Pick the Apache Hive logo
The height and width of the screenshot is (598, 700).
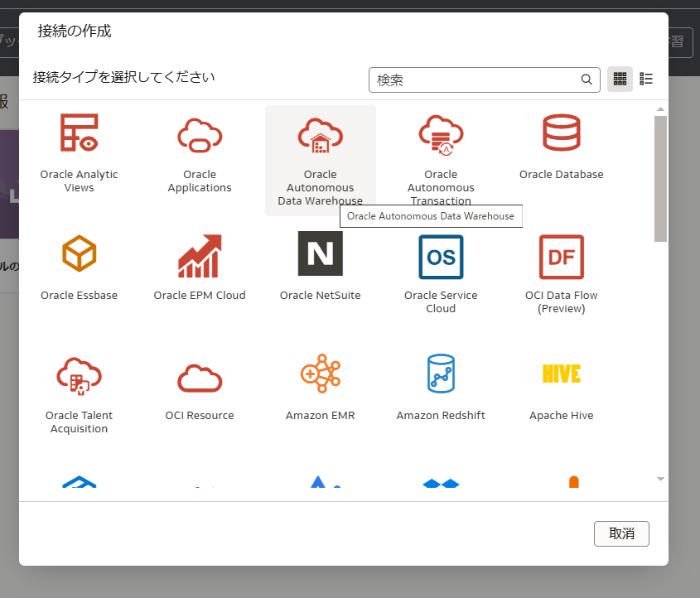[x=561, y=374]
